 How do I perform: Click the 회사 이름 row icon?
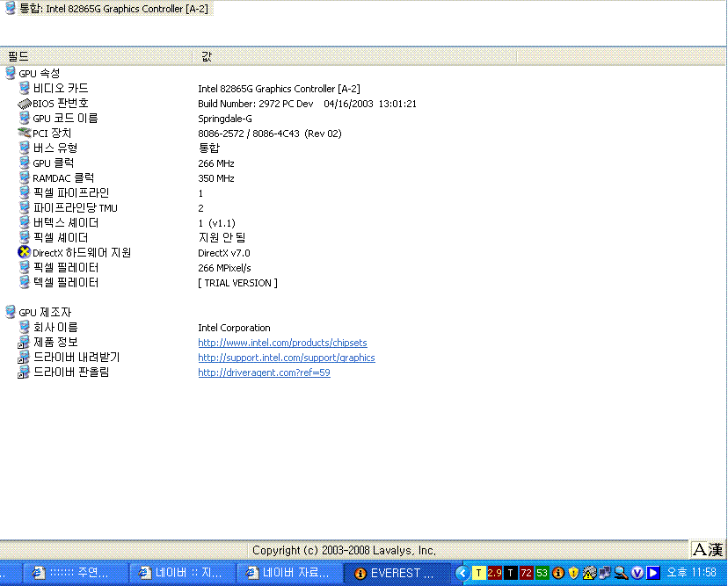(24, 327)
